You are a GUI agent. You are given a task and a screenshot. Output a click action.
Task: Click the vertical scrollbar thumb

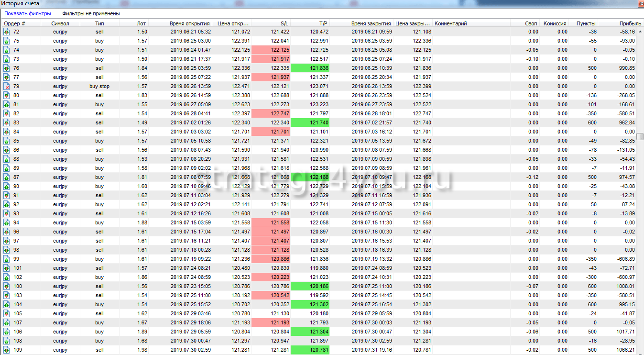click(640, 137)
